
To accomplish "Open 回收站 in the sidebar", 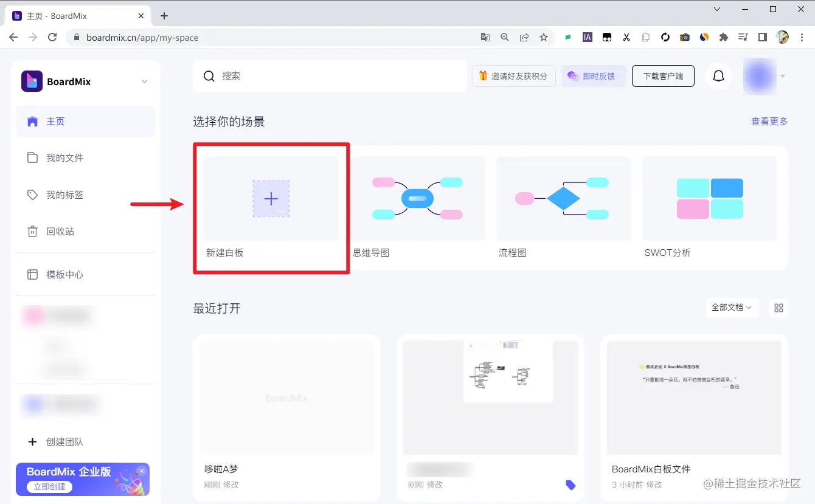I will [86, 232].
